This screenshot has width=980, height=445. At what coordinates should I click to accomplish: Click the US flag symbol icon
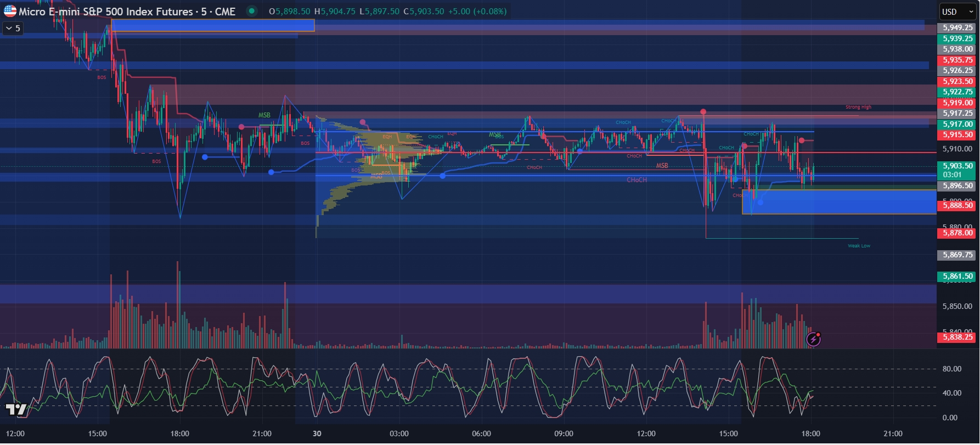[10, 11]
